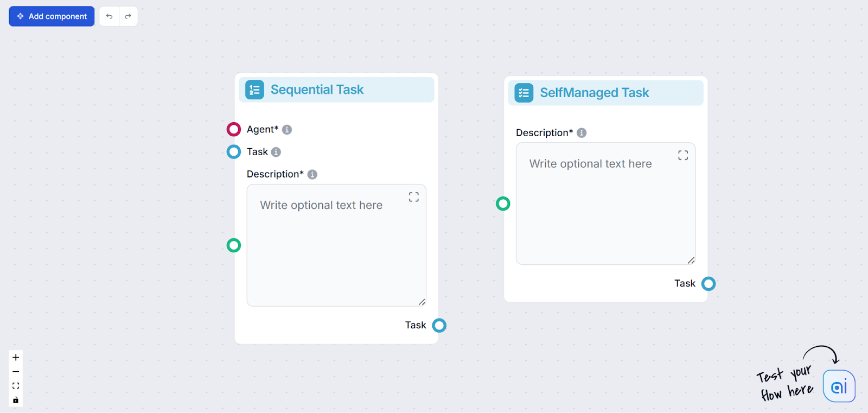Show info for SelfManaged Task Description
Viewport: 868px width, 413px height.
pyautogui.click(x=580, y=132)
